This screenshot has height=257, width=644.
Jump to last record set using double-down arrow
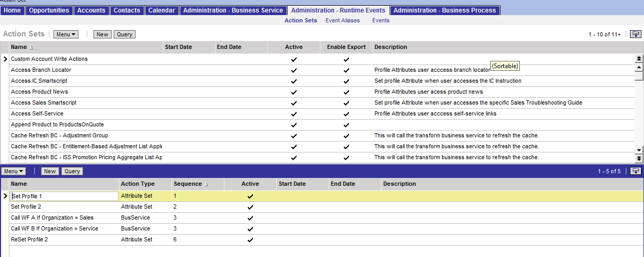click(x=639, y=158)
